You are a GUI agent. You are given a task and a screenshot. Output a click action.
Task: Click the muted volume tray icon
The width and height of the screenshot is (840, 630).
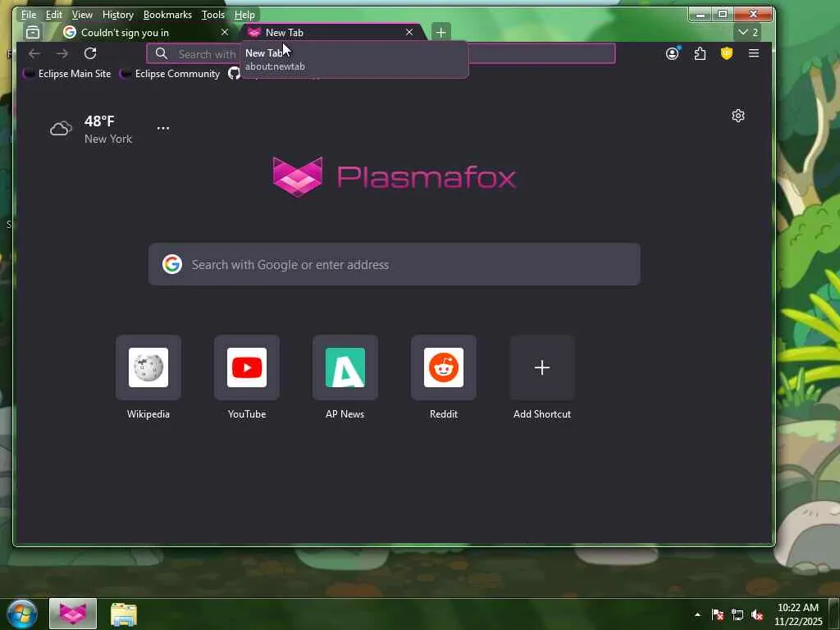coord(757,615)
